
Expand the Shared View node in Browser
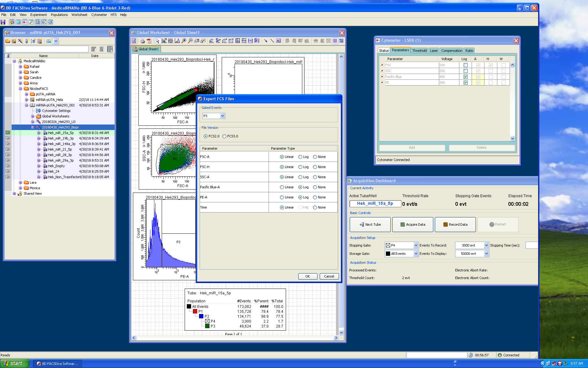[14, 194]
